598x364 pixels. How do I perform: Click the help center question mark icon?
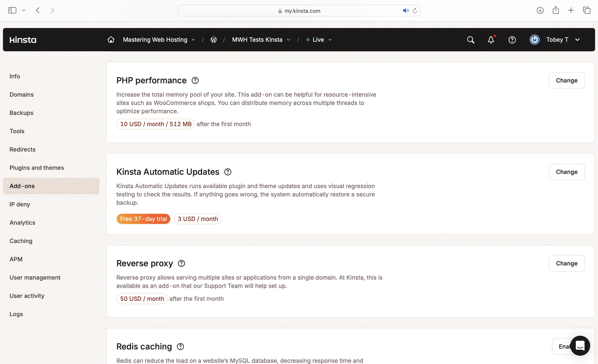[512, 40]
